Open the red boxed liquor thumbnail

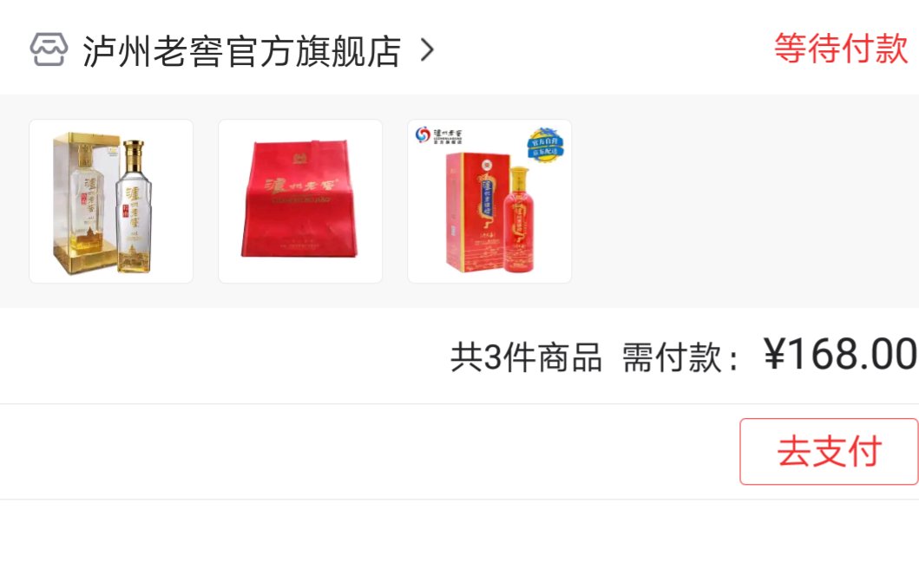489,201
